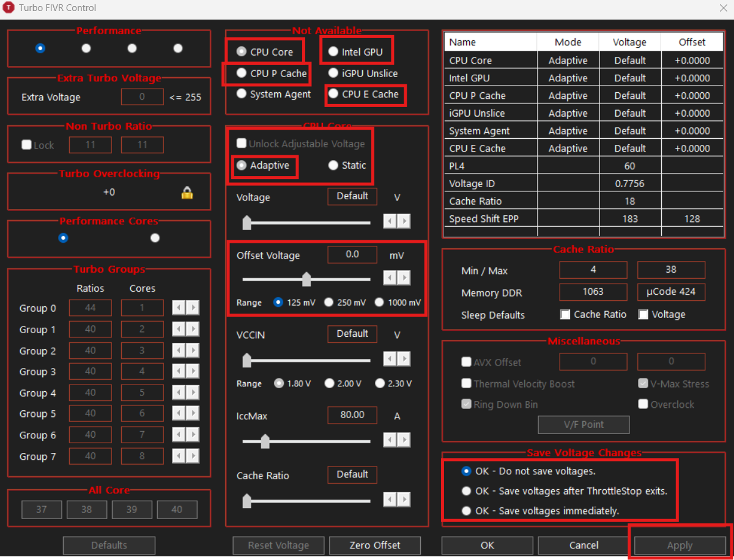Screen dimensions: 734x560
Task: Select OK - Save voltages immediately option
Action: point(467,510)
